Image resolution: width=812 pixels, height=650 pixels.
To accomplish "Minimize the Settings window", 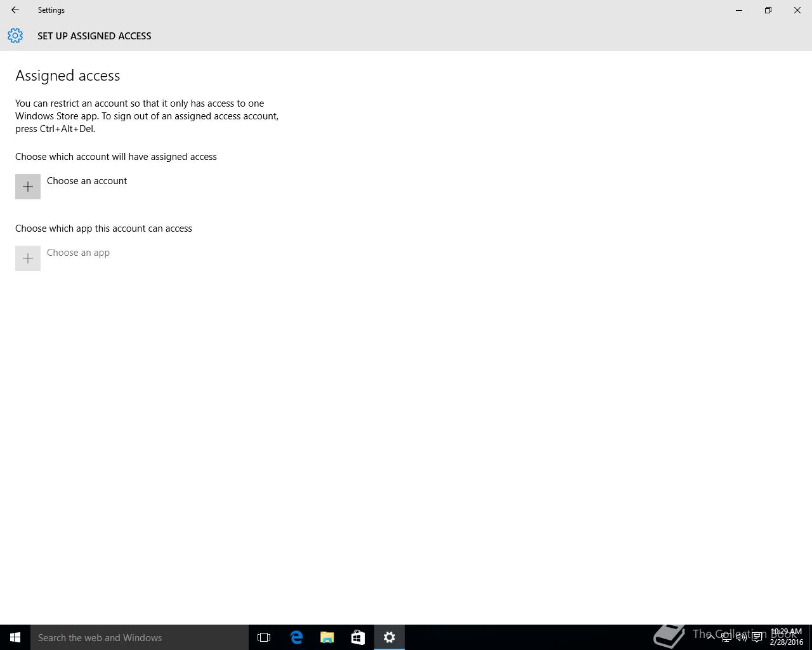I will click(x=739, y=10).
